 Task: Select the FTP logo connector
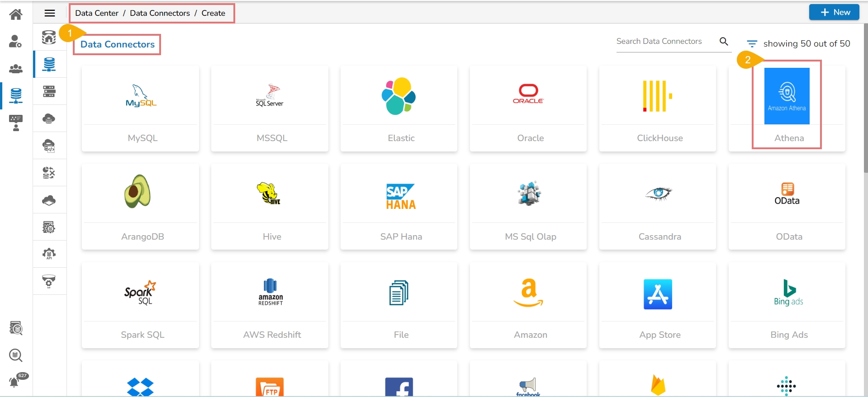click(x=270, y=379)
